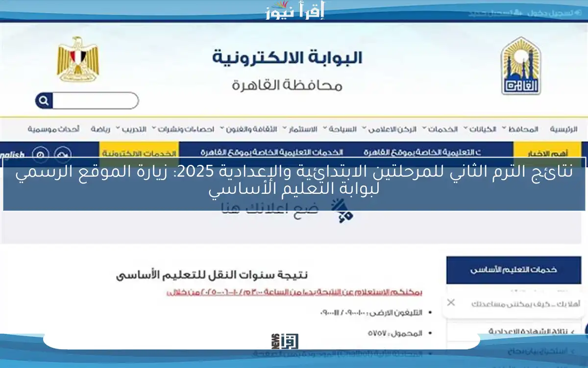Click the البوابة الالكترونية site title
This screenshot has height=368, width=588.
click(287, 58)
